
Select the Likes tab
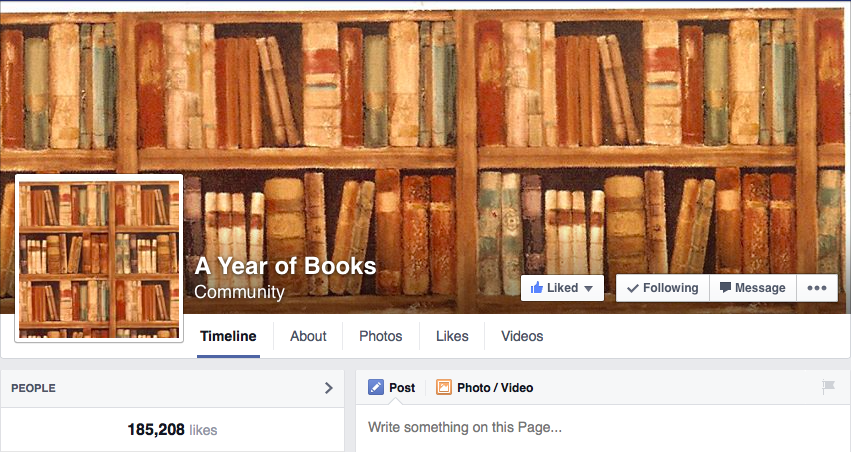pos(452,336)
